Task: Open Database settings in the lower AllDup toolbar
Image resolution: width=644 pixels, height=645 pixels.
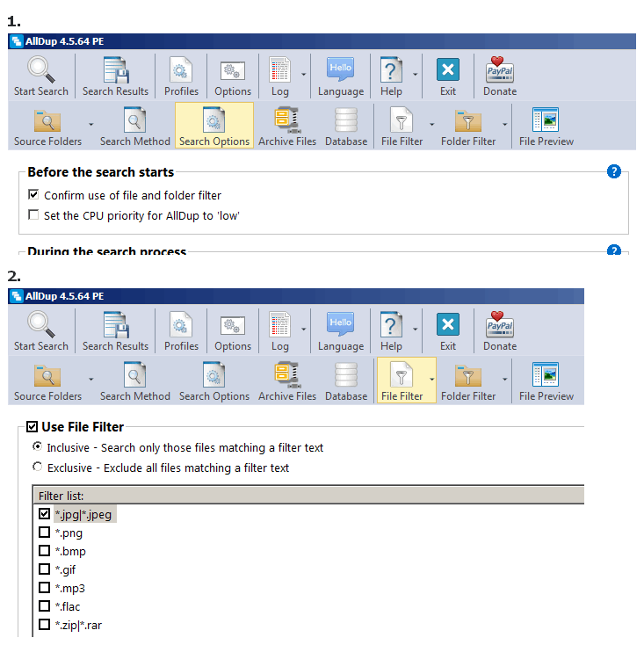Action: pyautogui.click(x=346, y=381)
